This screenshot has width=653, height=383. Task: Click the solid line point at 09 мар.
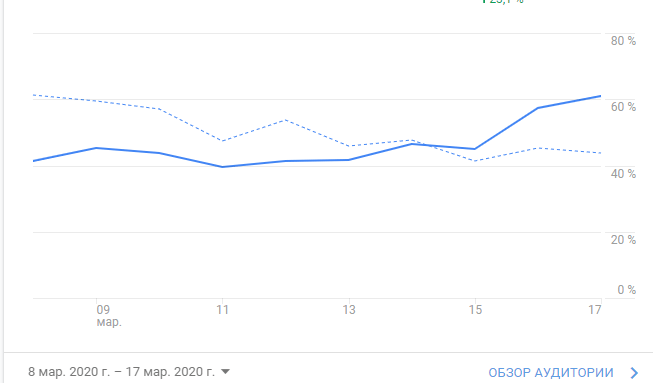click(96, 148)
